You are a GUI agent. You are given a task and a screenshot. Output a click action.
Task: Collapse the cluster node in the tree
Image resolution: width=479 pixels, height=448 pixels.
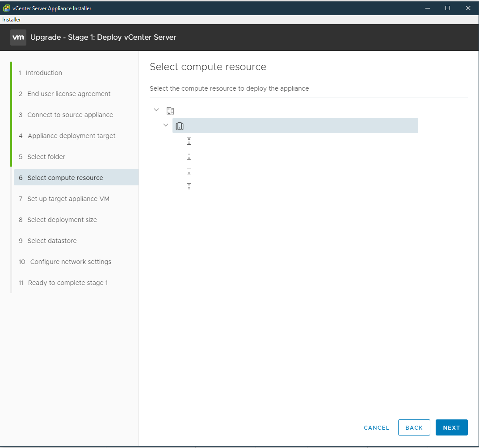[165, 125]
